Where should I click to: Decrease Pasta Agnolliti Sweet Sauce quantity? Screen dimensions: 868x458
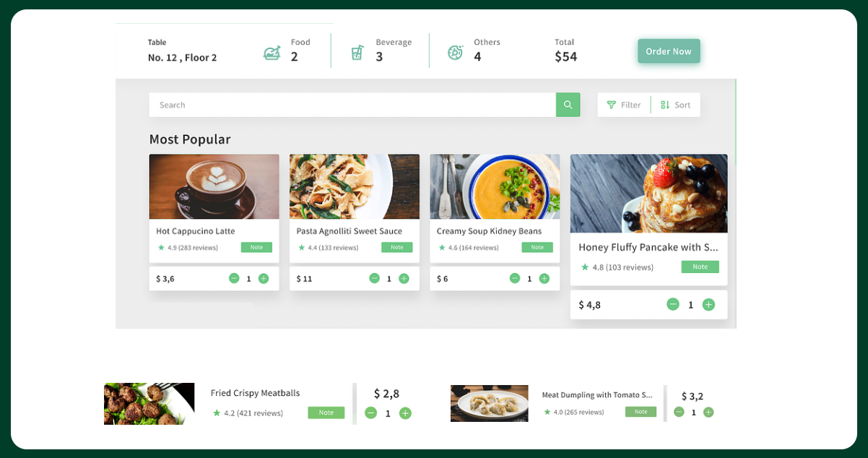[x=374, y=278]
